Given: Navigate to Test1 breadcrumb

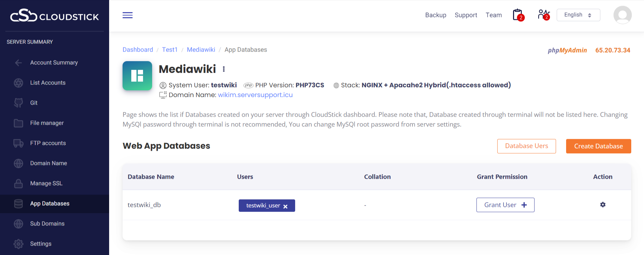Looking at the screenshot, I should click(x=170, y=50).
